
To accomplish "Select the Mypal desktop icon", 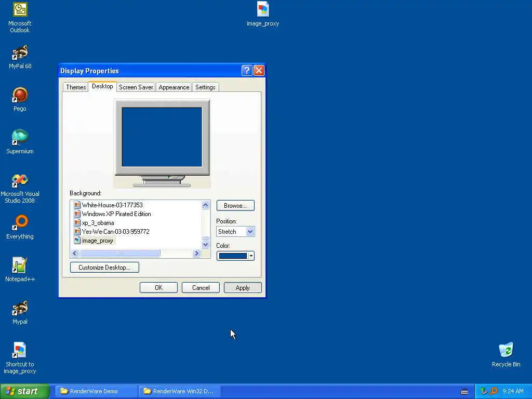I will [20, 312].
